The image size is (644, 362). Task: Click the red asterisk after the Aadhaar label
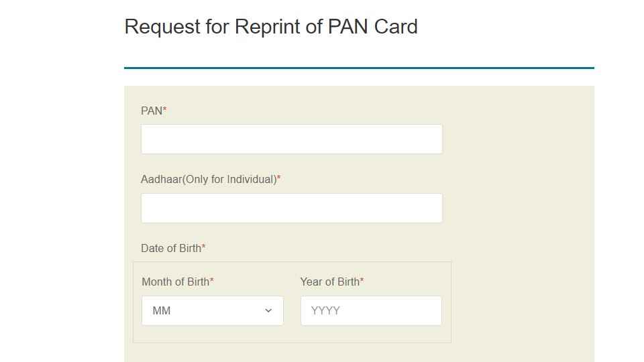pyautogui.click(x=279, y=177)
